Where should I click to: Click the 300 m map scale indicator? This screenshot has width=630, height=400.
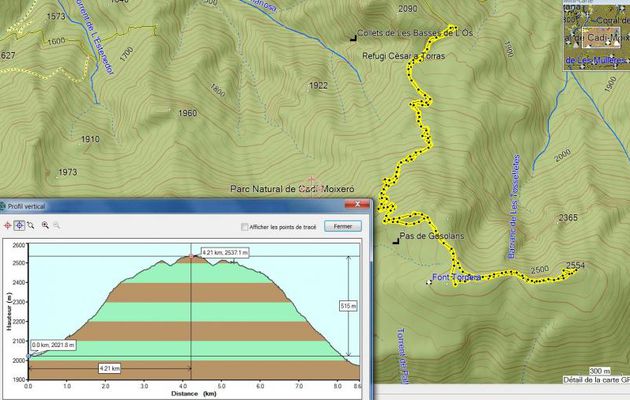[599, 371]
